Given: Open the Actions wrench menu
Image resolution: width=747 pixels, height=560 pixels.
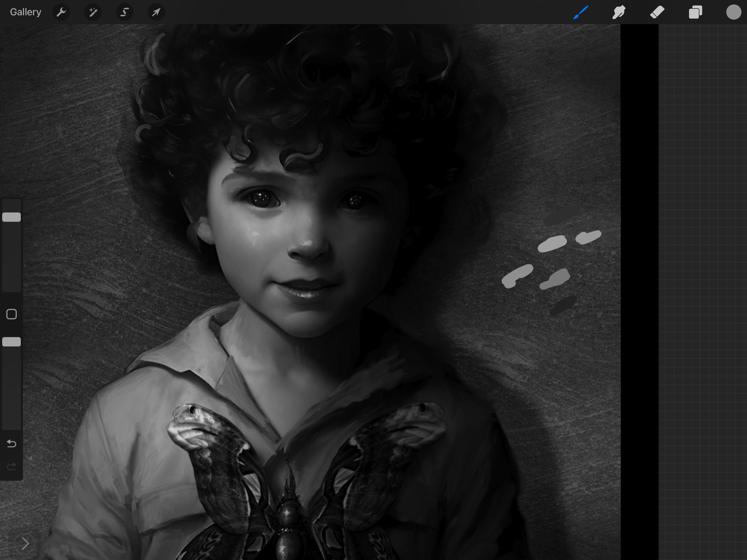Looking at the screenshot, I should (x=62, y=12).
